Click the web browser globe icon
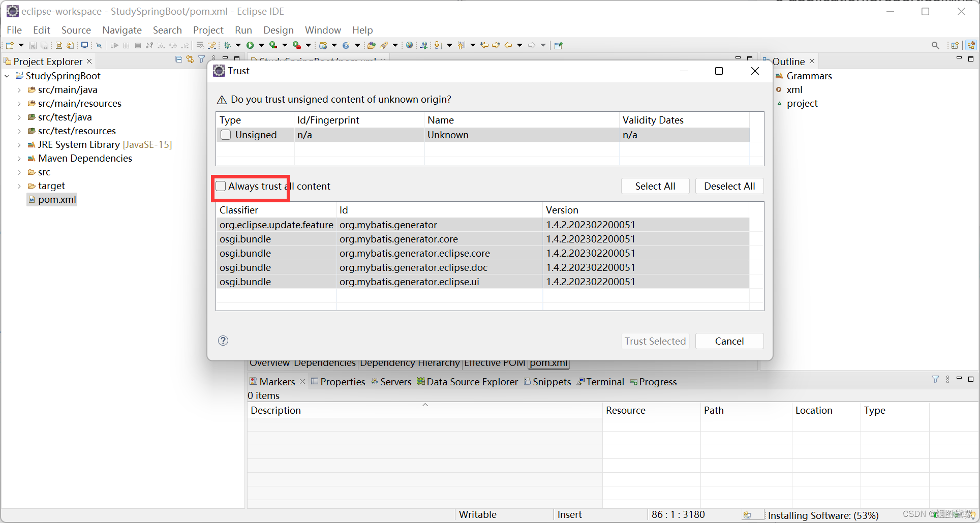Screen dimensions: 980x523 click(409, 45)
